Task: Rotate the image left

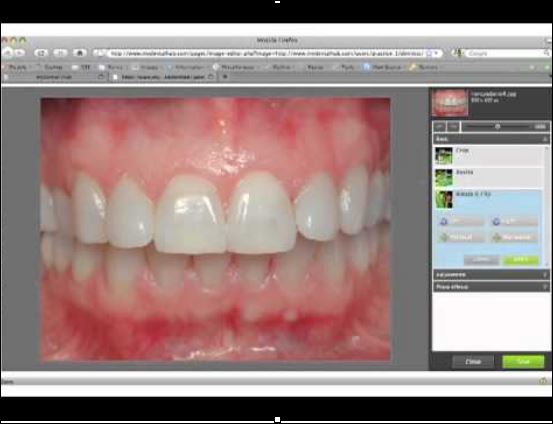Action: [461, 221]
